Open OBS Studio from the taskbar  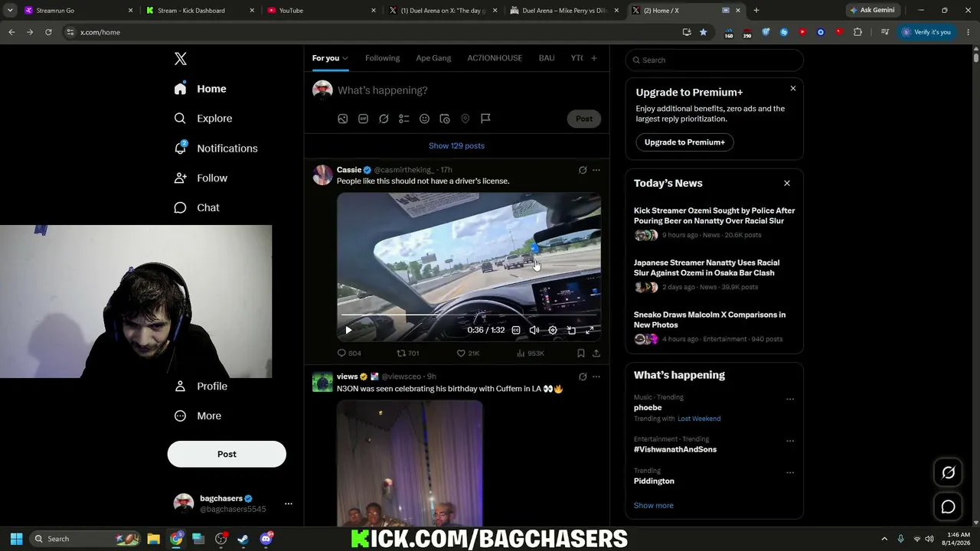[x=221, y=539]
